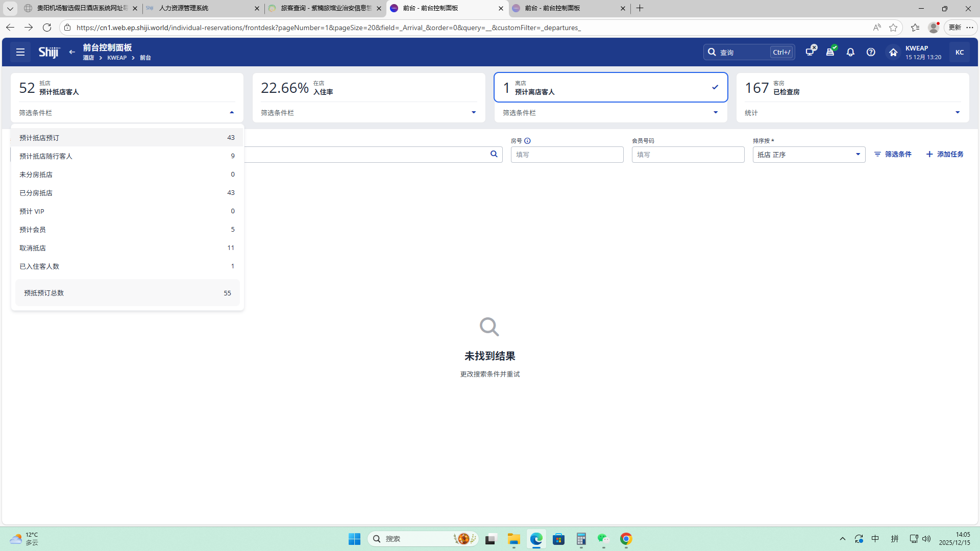
Task: Click the room number info icon
Action: click(527, 141)
